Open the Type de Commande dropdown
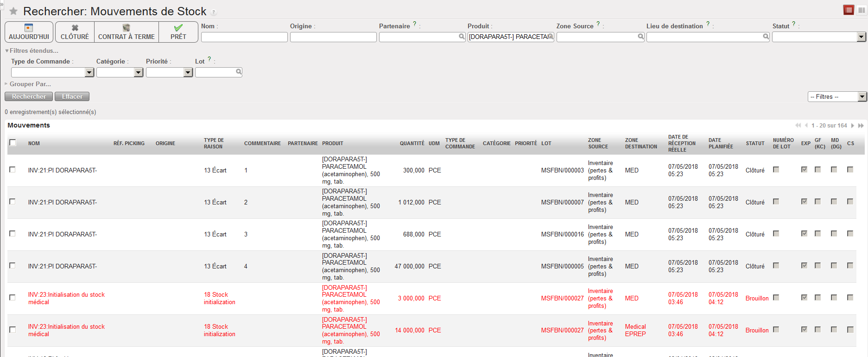This screenshot has width=868, height=357. click(x=89, y=72)
